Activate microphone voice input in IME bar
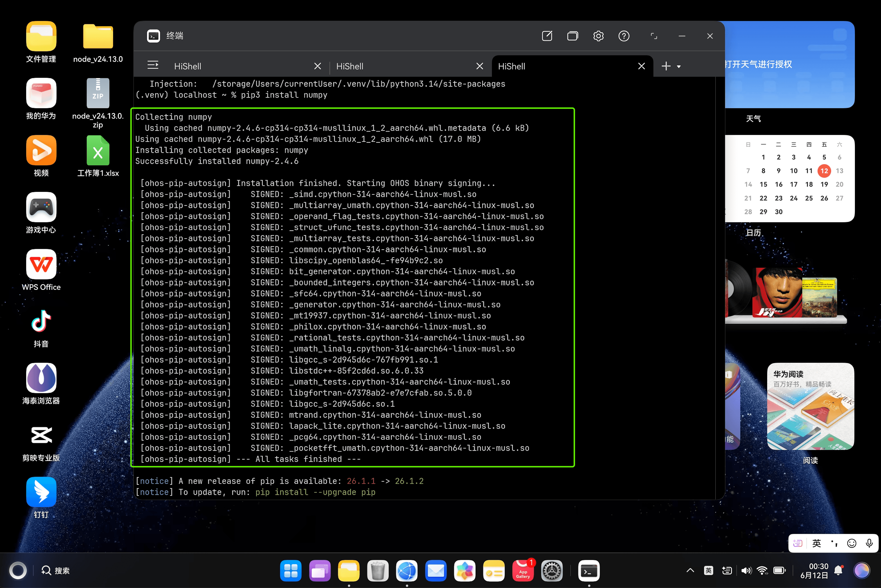Image resolution: width=881 pixels, height=588 pixels. (869, 543)
